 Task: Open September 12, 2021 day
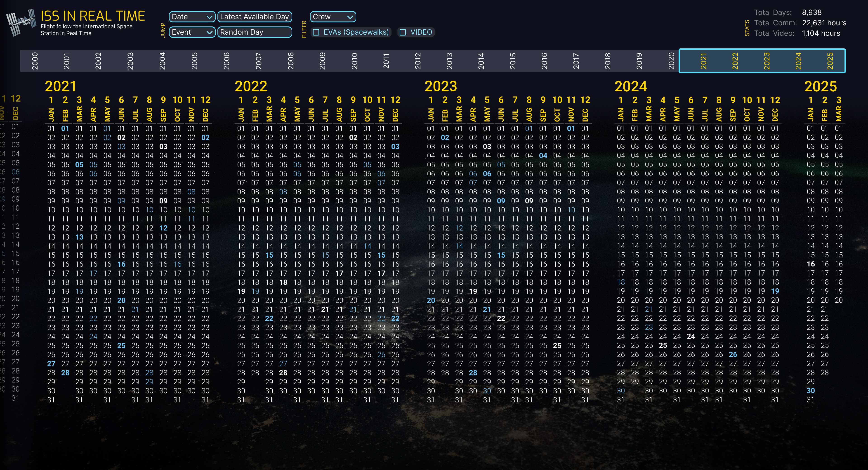coord(163,228)
